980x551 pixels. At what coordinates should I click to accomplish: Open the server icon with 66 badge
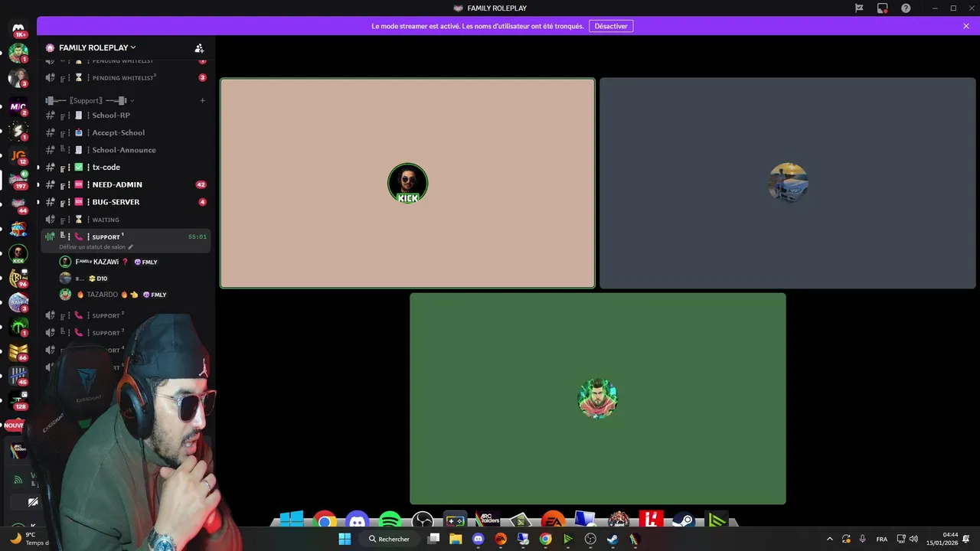coord(18,352)
